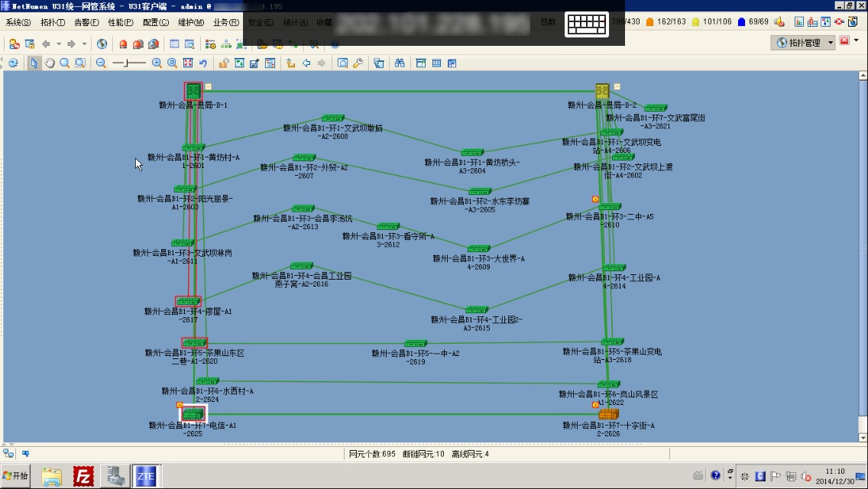The height and width of the screenshot is (489, 868).
Task: Click the zoom in magnifier
Action: click(157, 63)
